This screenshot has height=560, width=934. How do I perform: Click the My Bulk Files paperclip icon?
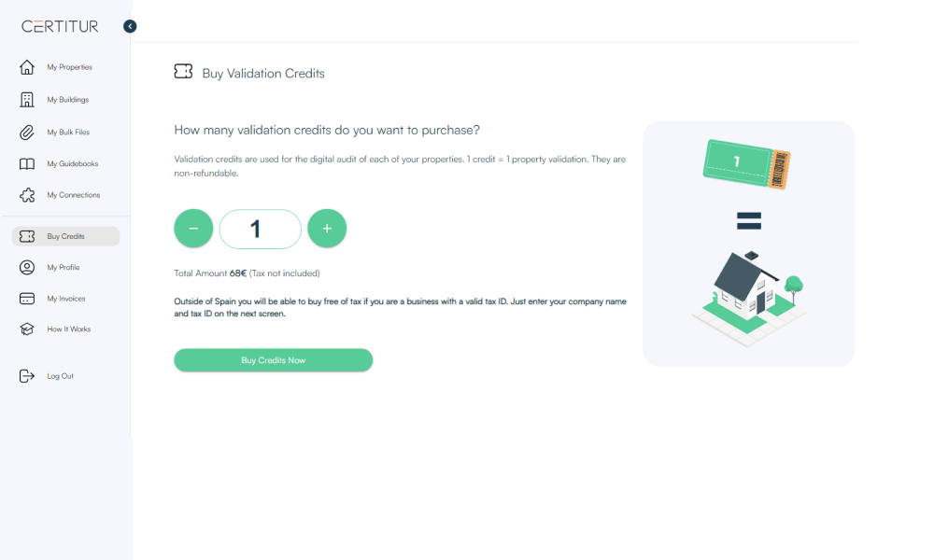tap(27, 133)
